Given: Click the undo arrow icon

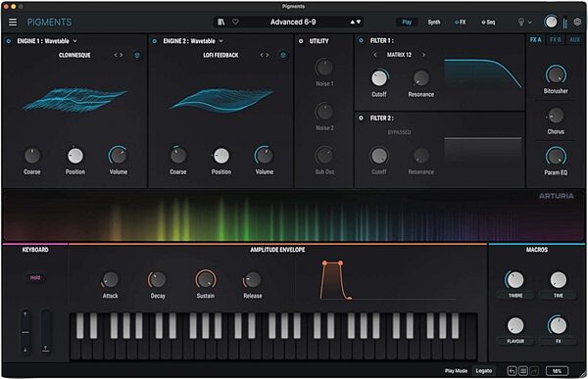Looking at the screenshot, I should (512, 371).
